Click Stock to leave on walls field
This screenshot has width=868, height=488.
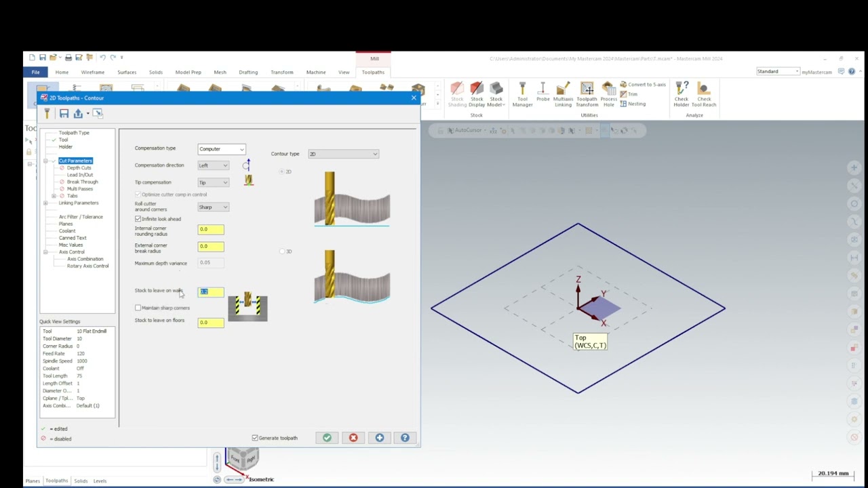click(x=211, y=291)
